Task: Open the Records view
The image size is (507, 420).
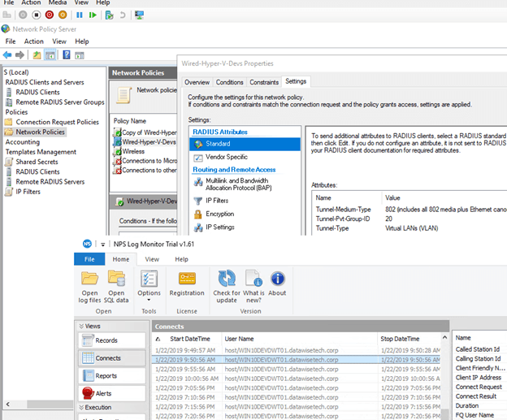Action: (x=112, y=340)
